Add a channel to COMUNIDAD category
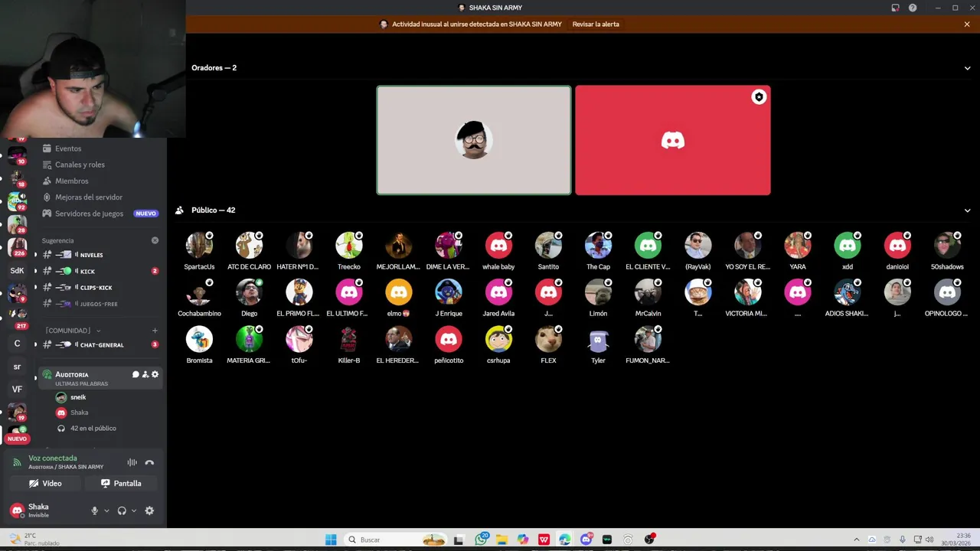Screen dimensions: 980x551 [x=155, y=331]
